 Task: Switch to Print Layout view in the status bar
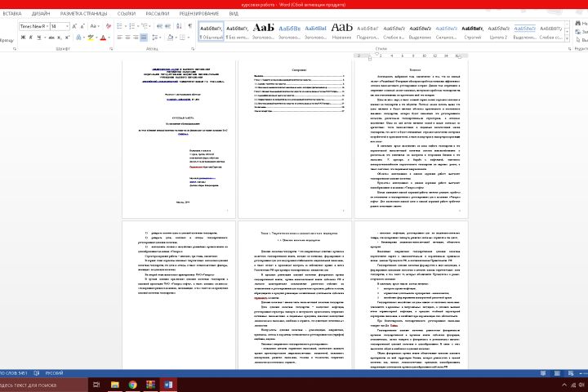557,373
